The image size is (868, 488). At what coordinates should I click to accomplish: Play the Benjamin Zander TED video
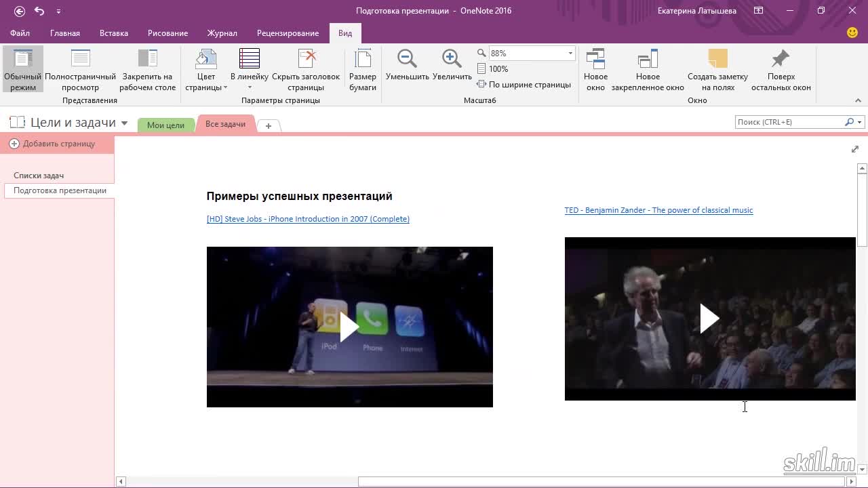pos(709,319)
